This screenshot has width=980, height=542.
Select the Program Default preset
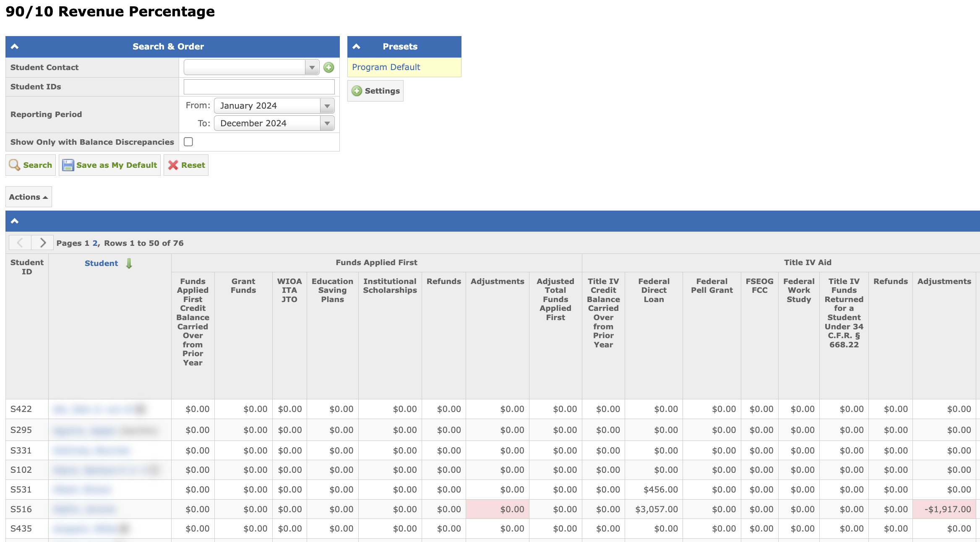point(386,67)
